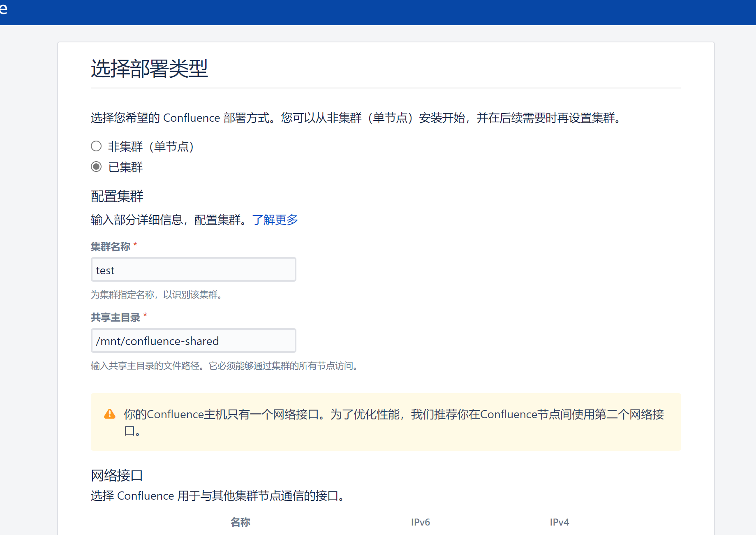756x535 pixels.
Task: Select the 已集群 radio option
Action: (96, 167)
